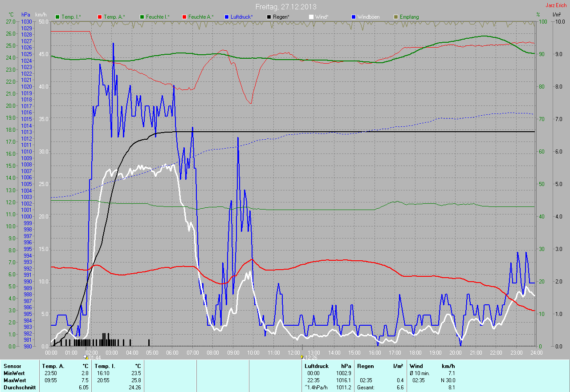Click the 01:44 marker below the time axis

coord(93,357)
